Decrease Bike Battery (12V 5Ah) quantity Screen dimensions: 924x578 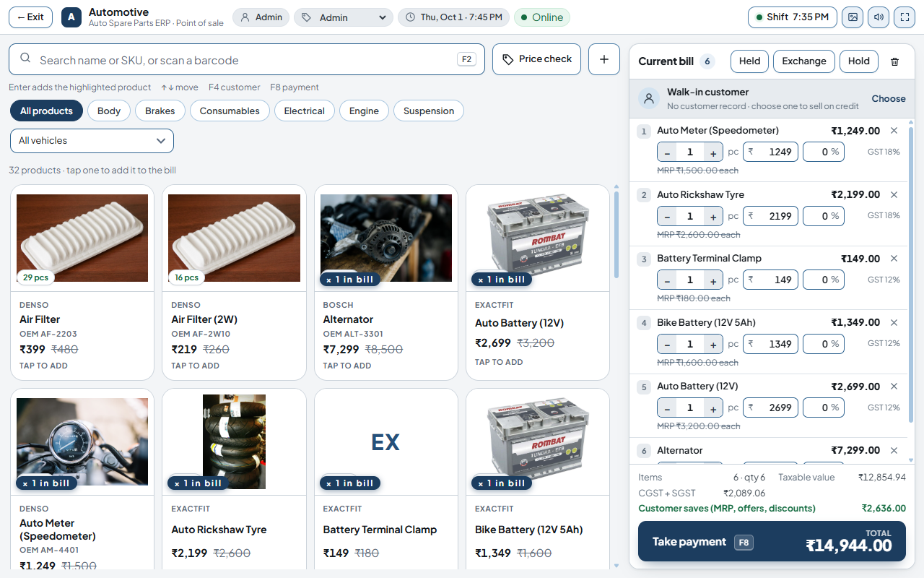pyautogui.click(x=667, y=344)
